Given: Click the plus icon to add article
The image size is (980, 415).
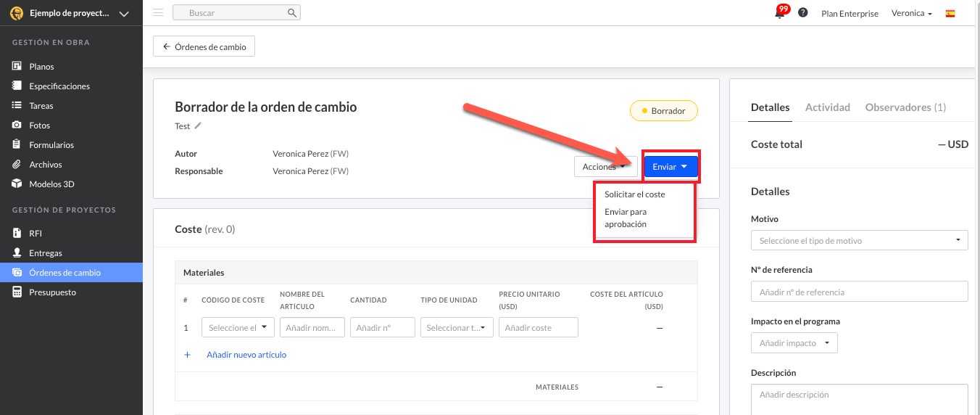Looking at the screenshot, I should [187, 355].
